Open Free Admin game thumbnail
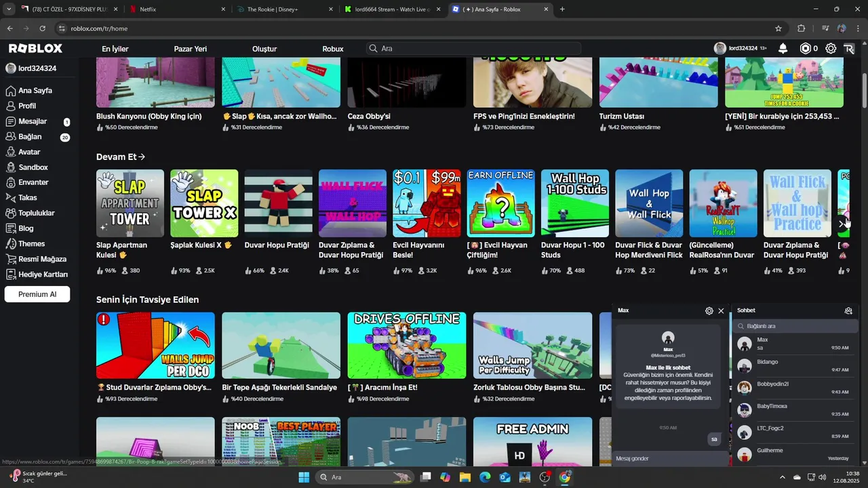The image size is (868, 488). [x=532, y=441]
